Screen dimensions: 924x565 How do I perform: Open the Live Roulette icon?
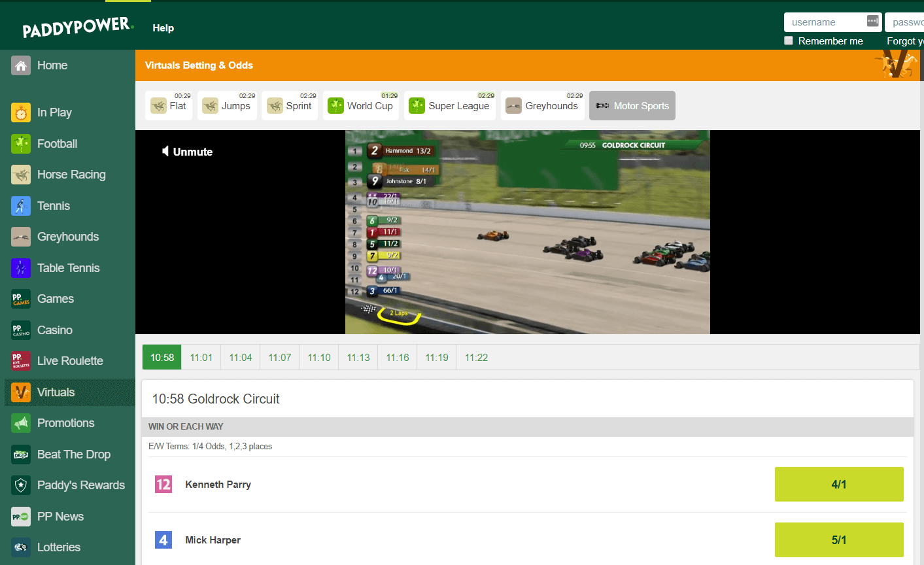click(x=21, y=361)
